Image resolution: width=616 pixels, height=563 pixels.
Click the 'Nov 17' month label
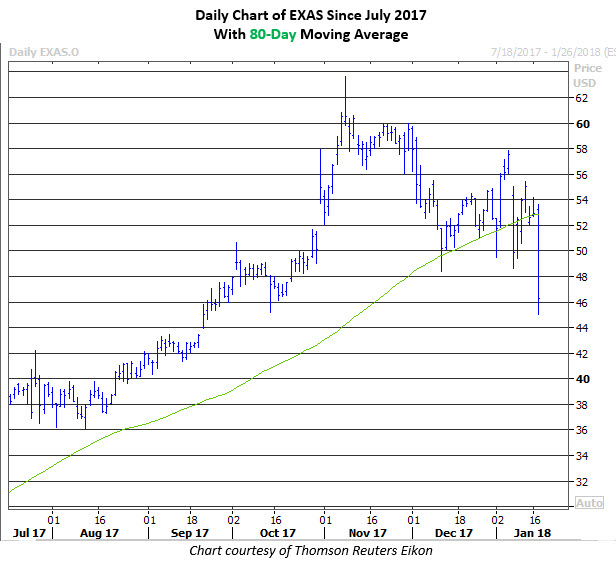pos(368,533)
